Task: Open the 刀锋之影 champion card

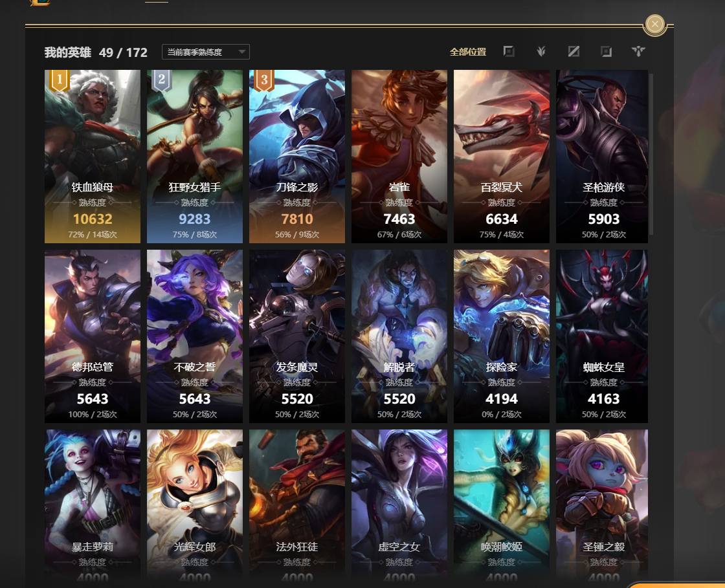Action: [x=297, y=156]
